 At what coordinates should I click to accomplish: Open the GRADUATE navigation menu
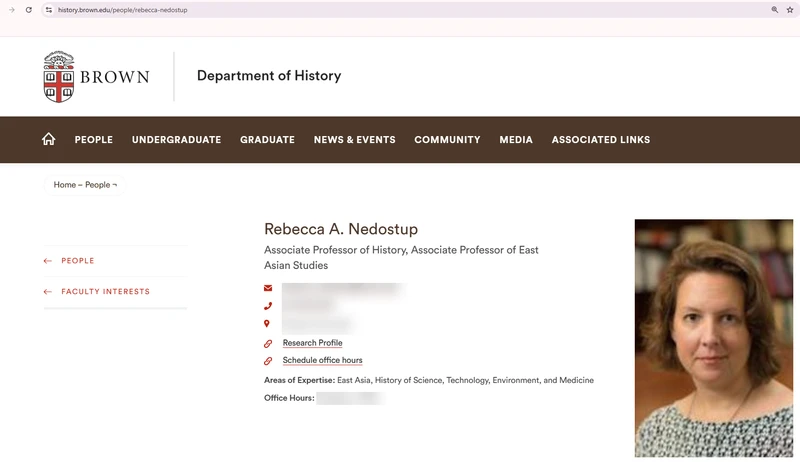pyautogui.click(x=267, y=140)
